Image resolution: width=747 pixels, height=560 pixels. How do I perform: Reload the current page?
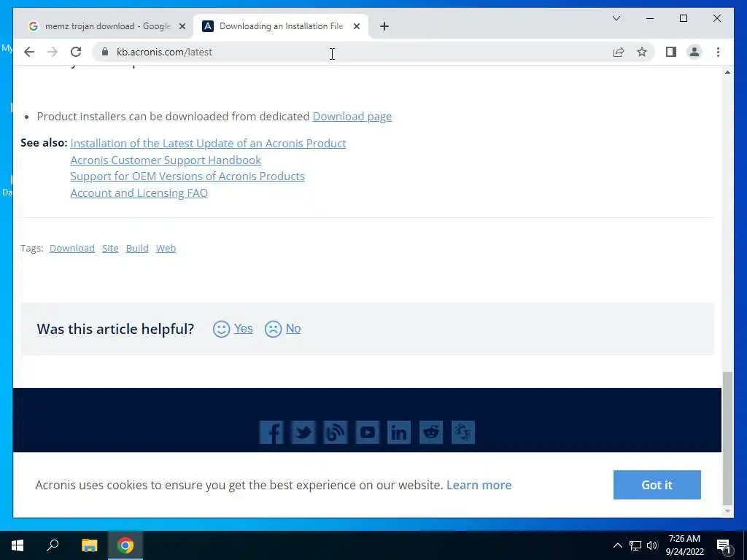76,52
